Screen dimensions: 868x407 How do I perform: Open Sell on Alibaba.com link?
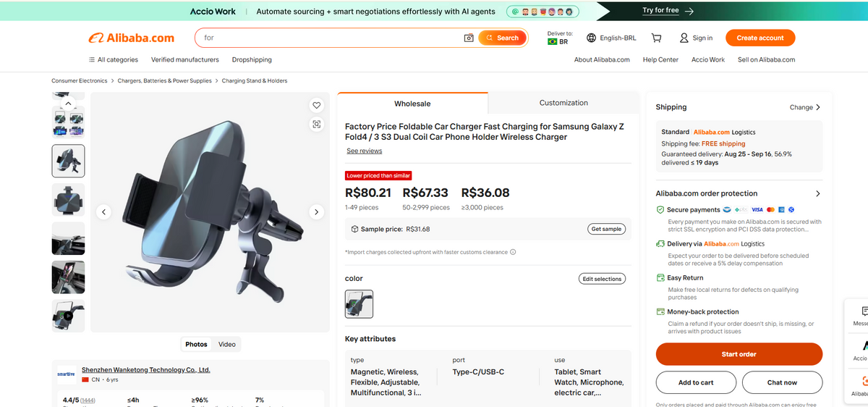click(766, 59)
